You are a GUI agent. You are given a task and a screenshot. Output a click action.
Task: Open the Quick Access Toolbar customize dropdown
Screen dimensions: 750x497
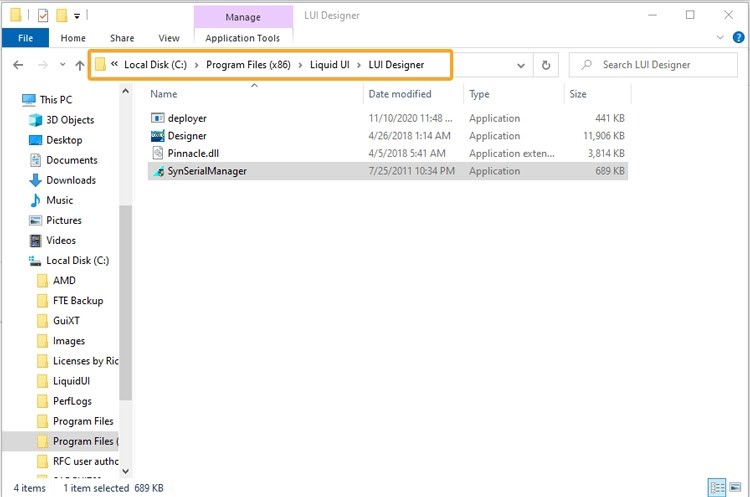pyautogui.click(x=77, y=15)
